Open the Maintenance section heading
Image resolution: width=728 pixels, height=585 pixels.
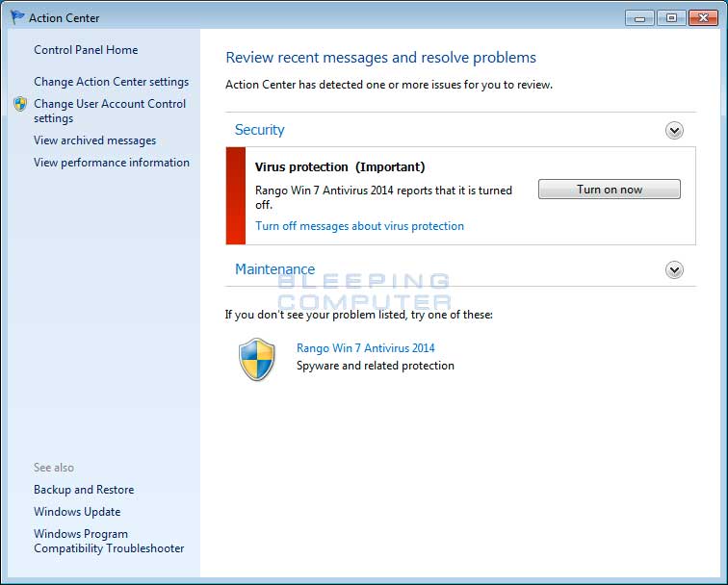pos(274,269)
